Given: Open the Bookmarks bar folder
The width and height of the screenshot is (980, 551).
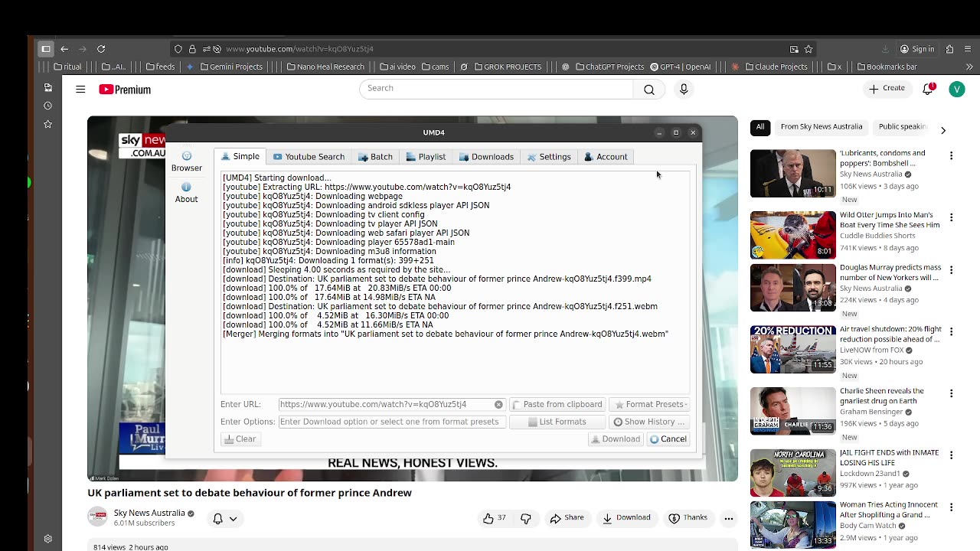Looking at the screenshot, I should point(887,67).
